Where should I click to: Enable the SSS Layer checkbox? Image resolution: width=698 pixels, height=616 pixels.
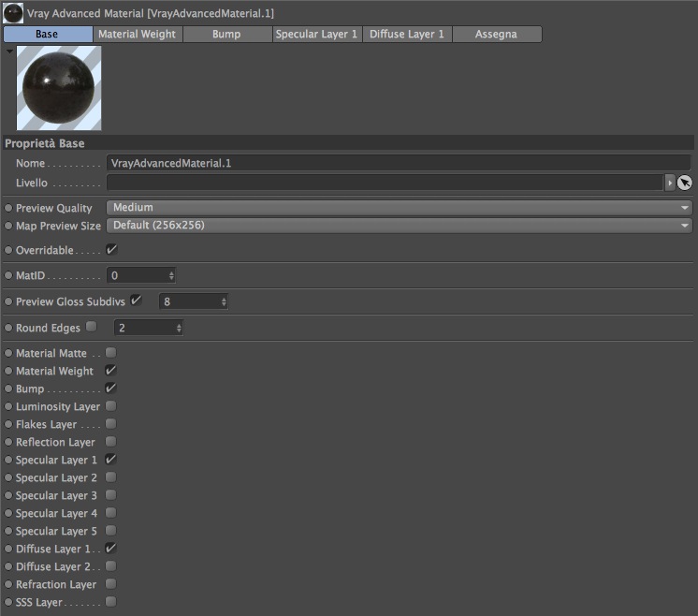(110, 602)
